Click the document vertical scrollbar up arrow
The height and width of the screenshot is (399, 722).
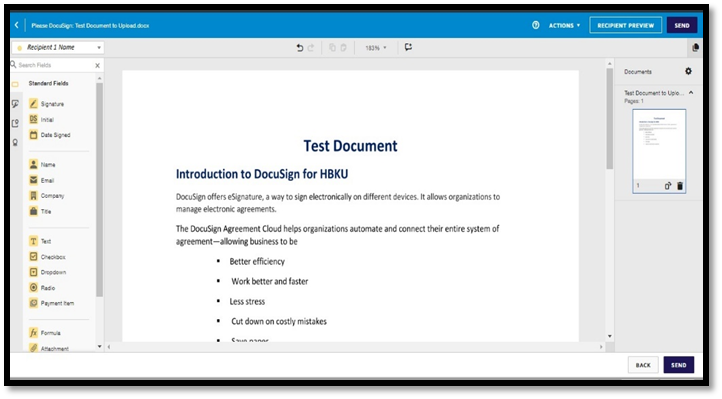click(x=610, y=64)
